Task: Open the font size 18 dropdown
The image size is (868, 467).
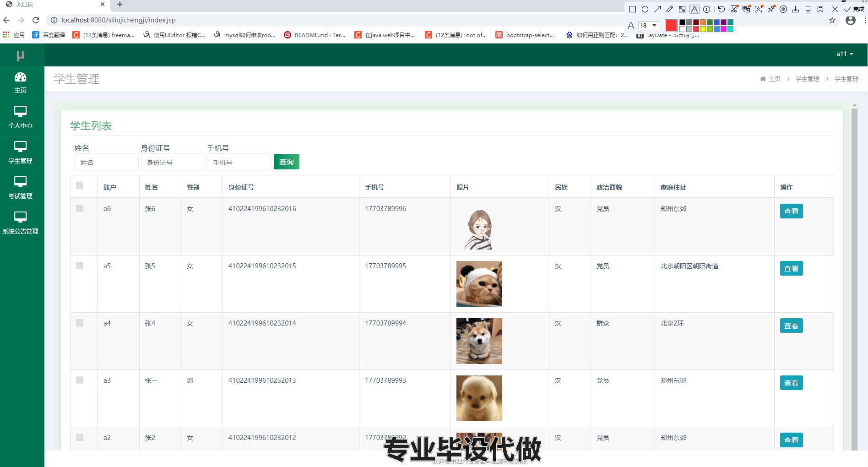Action: tap(649, 26)
